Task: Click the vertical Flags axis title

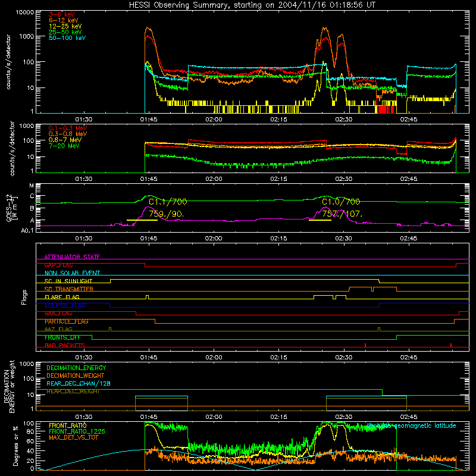Action: [24, 297]
